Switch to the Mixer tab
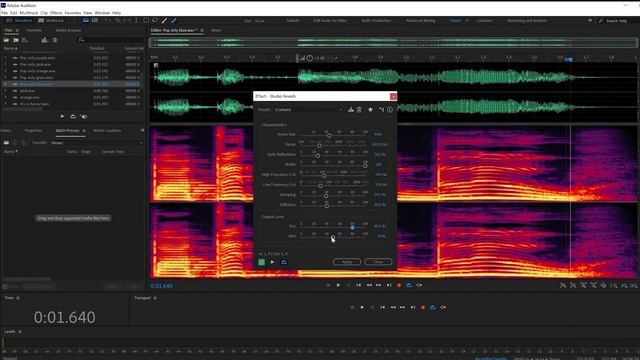The height and width of the screenshot is (360, 640). click(216, 30)
